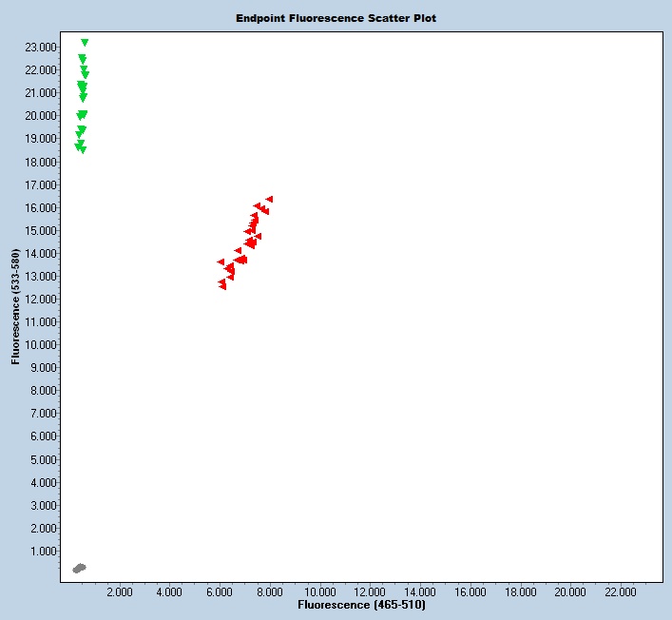
Task: Click the 23.000 tick on the y-axis
Action: (40, 47)
